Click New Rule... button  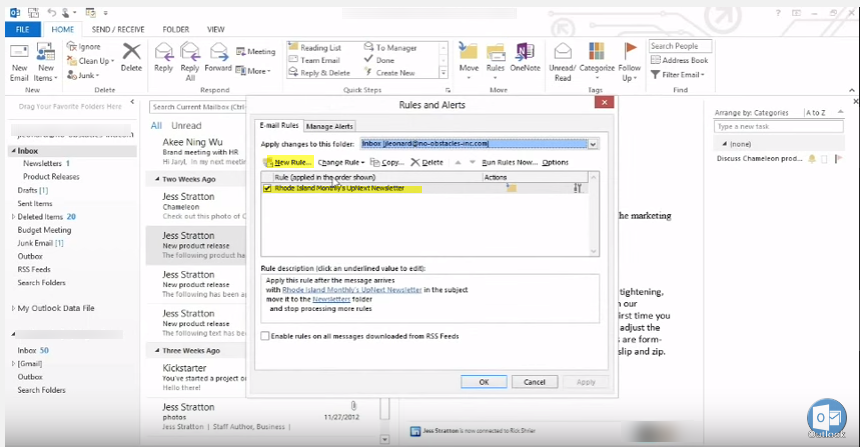288,162
